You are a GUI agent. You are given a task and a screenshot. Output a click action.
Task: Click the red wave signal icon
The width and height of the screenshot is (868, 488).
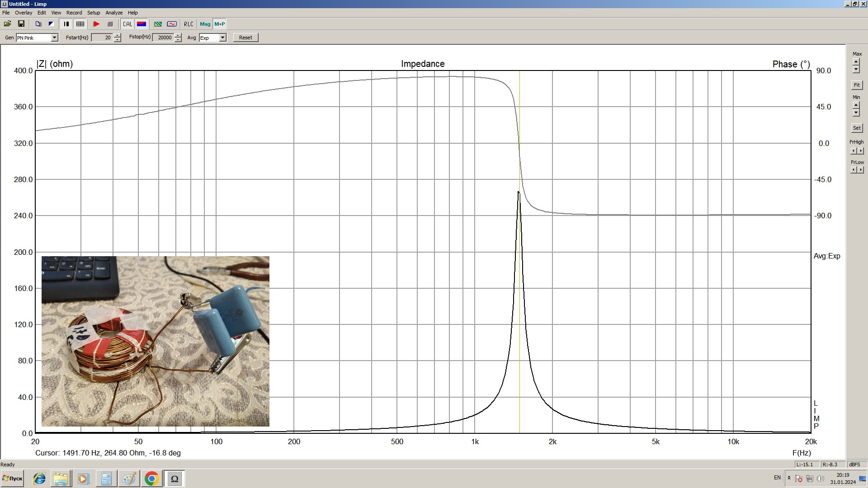pyautogui.click(x=172, y=24)
